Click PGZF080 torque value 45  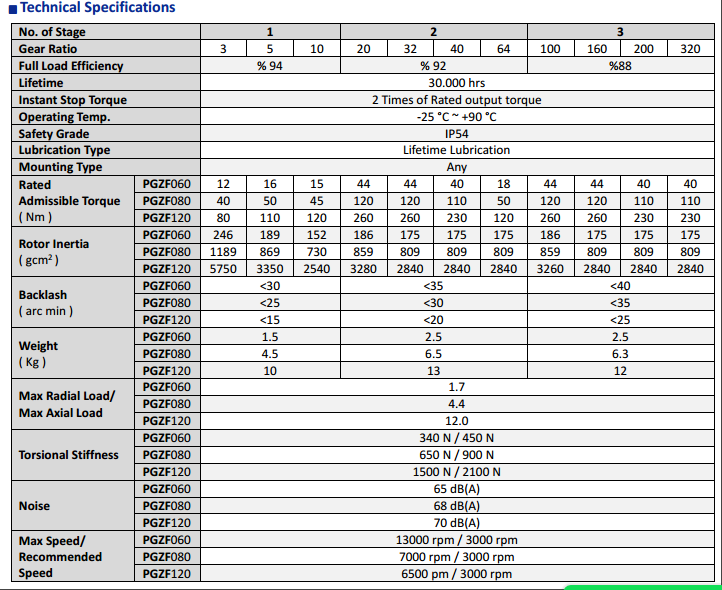coord(317,201)
